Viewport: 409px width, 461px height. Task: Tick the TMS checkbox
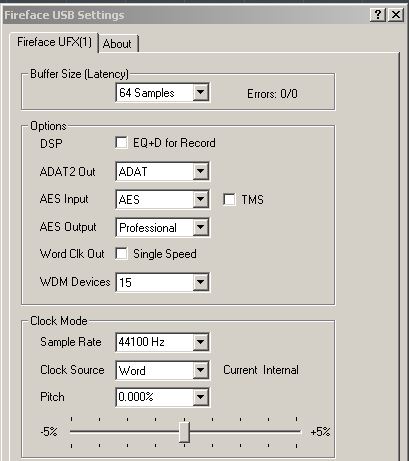pyautogui.click(x=229, y=199)
